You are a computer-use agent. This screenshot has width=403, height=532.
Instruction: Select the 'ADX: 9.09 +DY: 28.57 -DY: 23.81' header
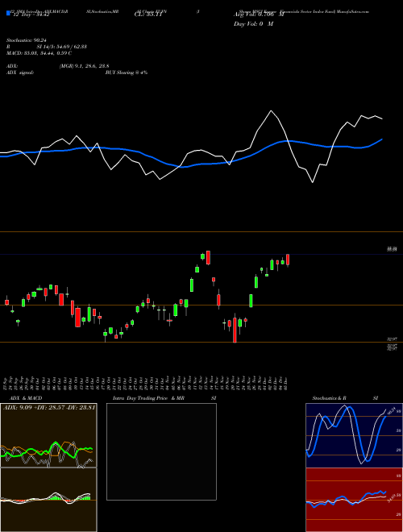(x=49, y=407)
